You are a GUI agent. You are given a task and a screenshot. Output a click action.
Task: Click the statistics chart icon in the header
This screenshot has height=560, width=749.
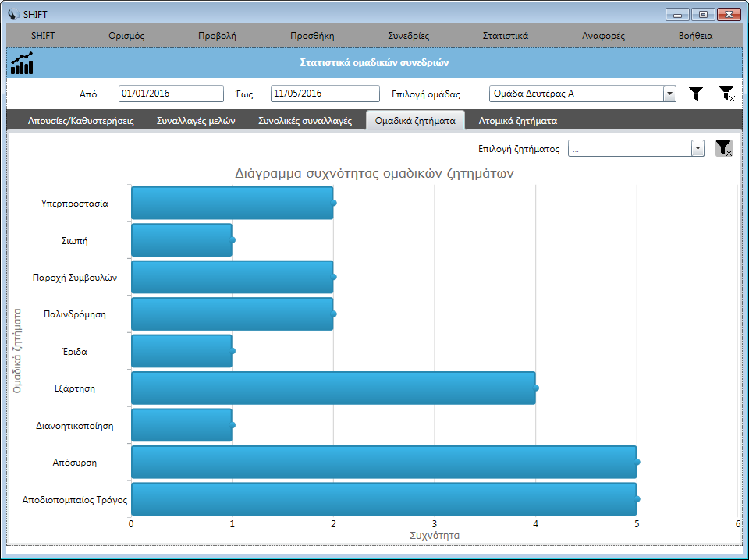[x=22, y=63]
